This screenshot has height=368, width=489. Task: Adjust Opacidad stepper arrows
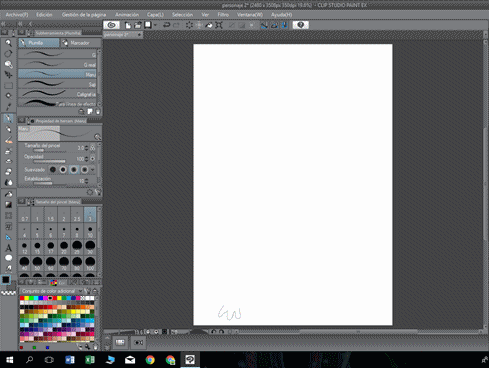tap(86, 159)
